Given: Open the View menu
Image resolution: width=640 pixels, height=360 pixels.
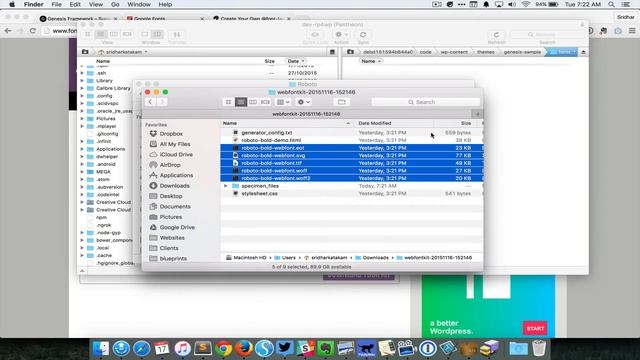Looking at the screenshot, I should point(96,4).
